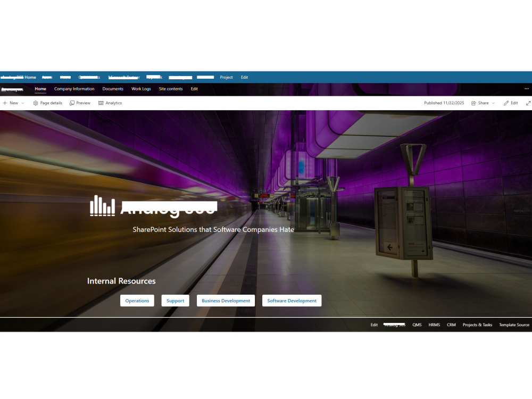Open Company Information in site navigation
This screenshot has height=399, width=532.
pos(74,89)
